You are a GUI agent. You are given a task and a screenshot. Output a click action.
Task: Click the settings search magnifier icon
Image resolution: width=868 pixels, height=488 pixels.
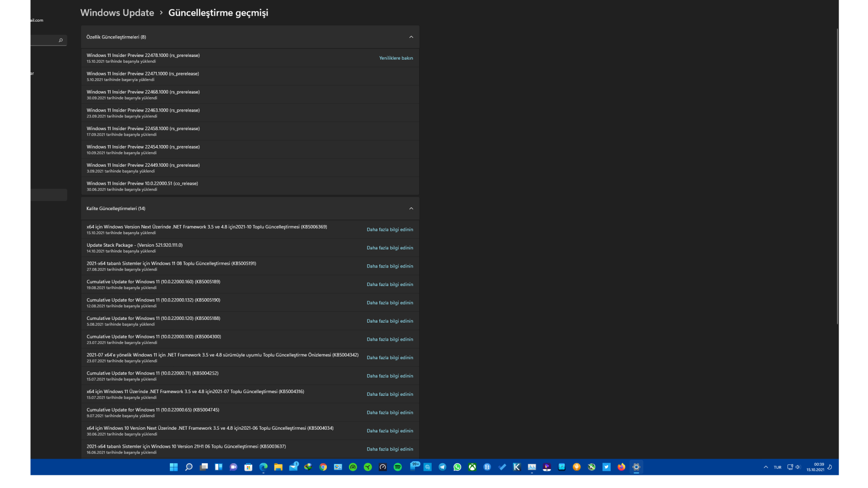61,40
